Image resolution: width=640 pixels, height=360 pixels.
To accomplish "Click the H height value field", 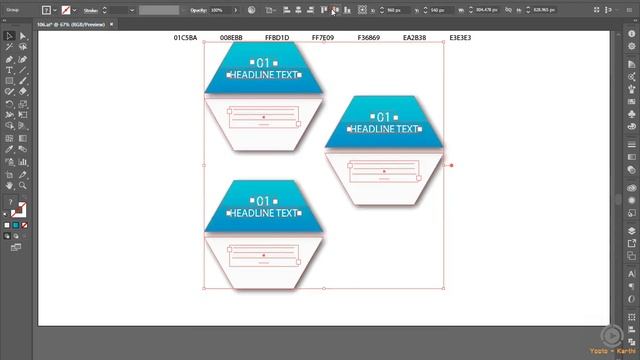I will (544, 10).
